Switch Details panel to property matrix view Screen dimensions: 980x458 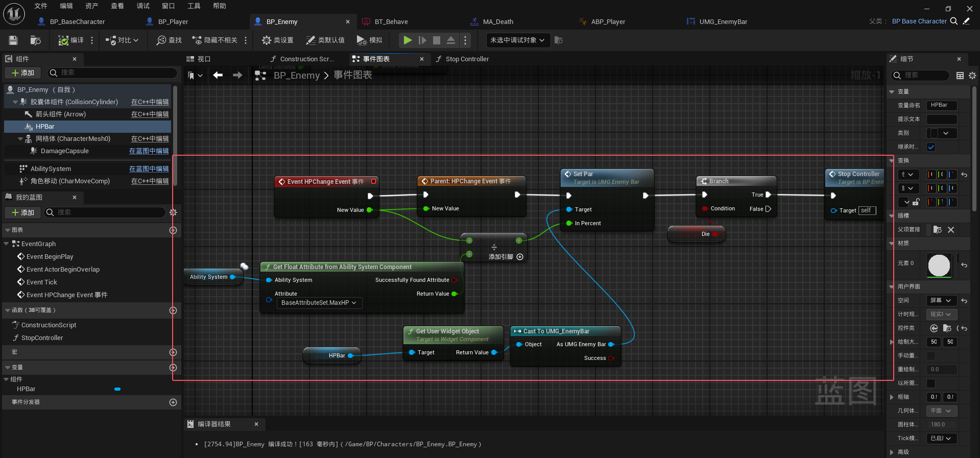tap(960, 76)
